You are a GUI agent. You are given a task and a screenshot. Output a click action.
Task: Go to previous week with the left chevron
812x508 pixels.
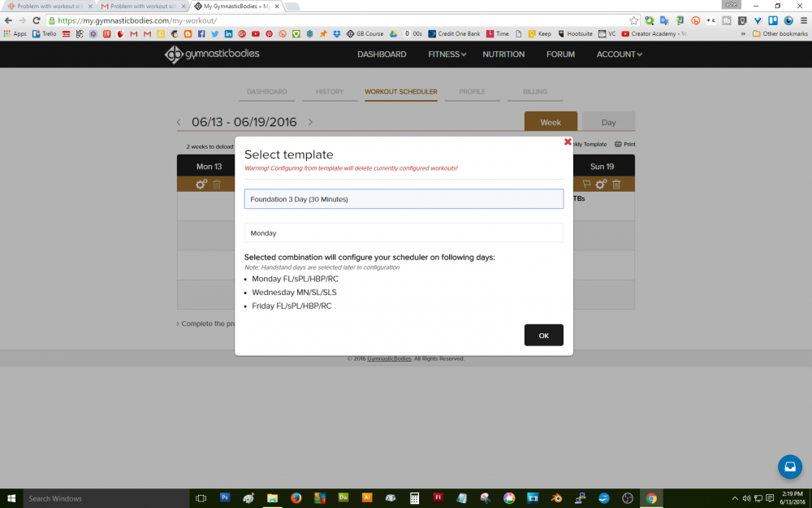[x=179, y=123]
